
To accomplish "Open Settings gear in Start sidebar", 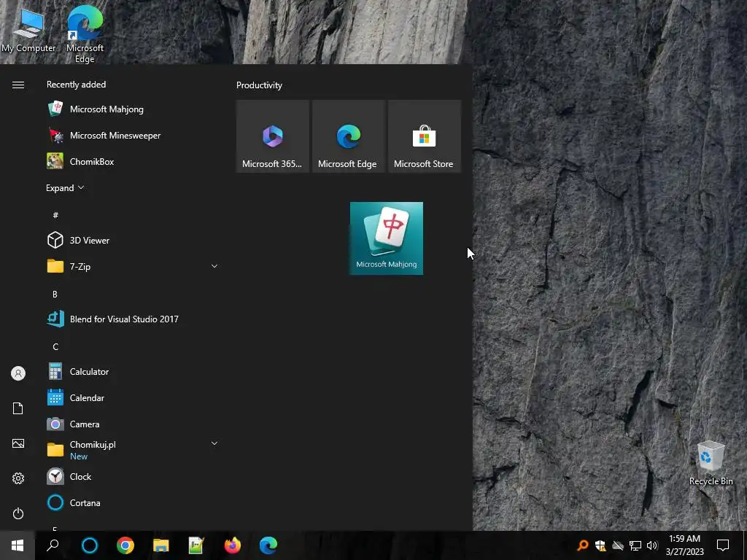I will (18, 478).
